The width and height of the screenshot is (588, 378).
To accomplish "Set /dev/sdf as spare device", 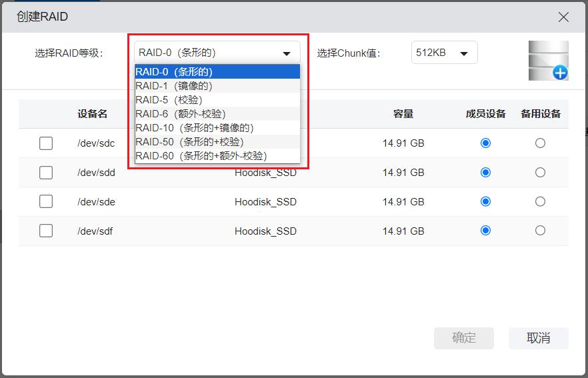I will 540,231.
